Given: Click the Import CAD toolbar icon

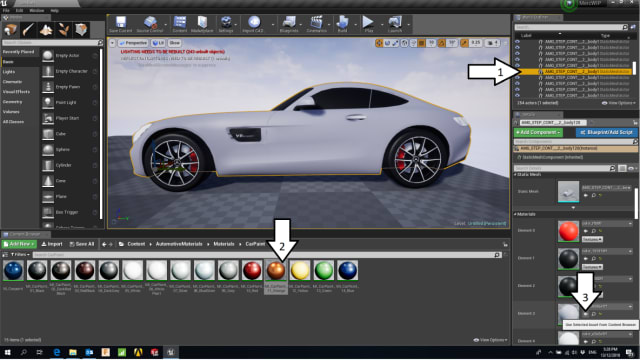Looking at the screenshot, I should 253,24.
